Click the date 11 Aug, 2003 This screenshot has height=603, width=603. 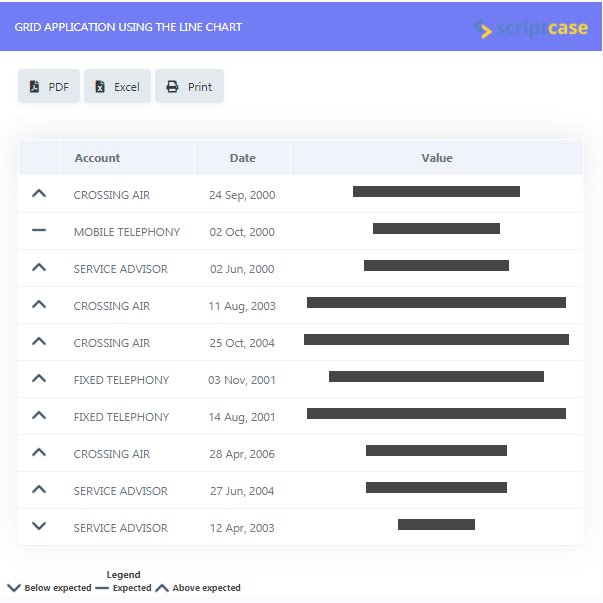pyautogui.click(x=242, y=306)
